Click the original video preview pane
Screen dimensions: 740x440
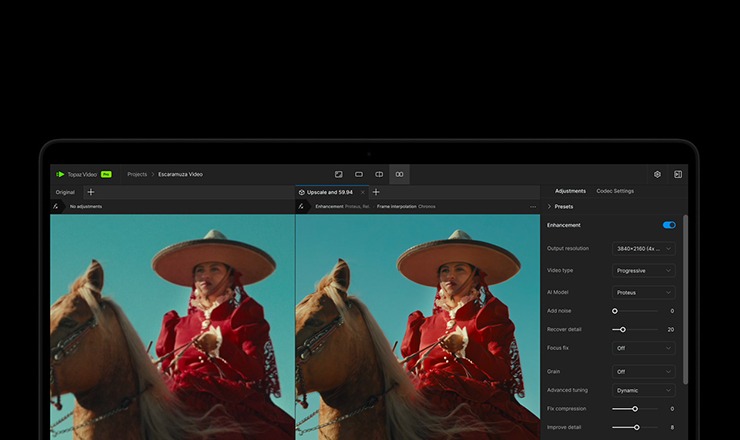172,327
